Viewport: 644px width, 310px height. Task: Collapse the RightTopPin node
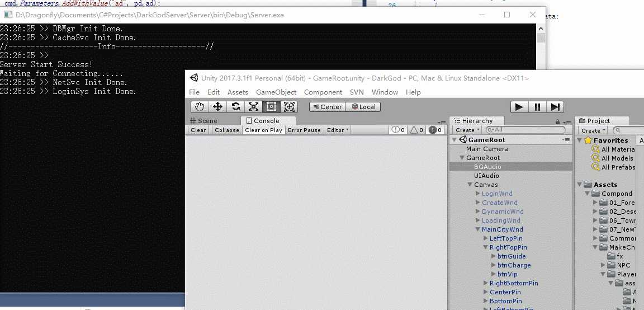(x=485, y=247)
